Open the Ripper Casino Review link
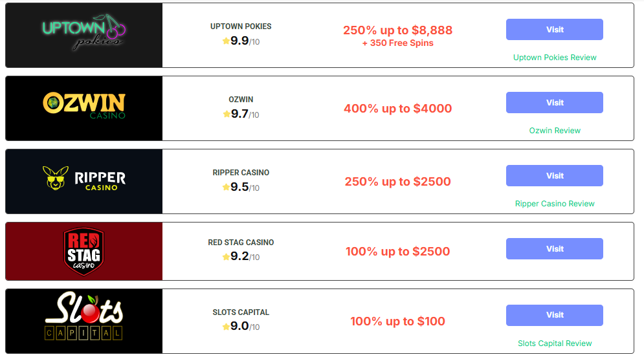 pos(555,204)
